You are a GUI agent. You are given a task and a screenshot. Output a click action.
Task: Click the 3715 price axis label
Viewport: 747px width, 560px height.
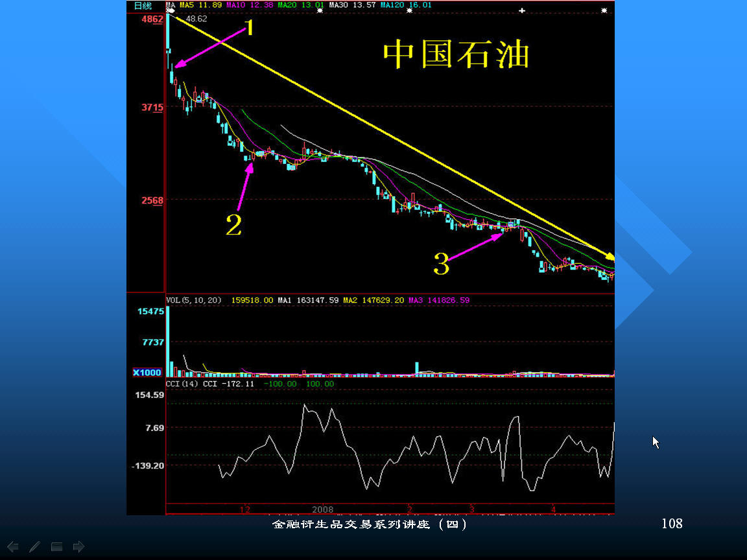pos(152,107)
